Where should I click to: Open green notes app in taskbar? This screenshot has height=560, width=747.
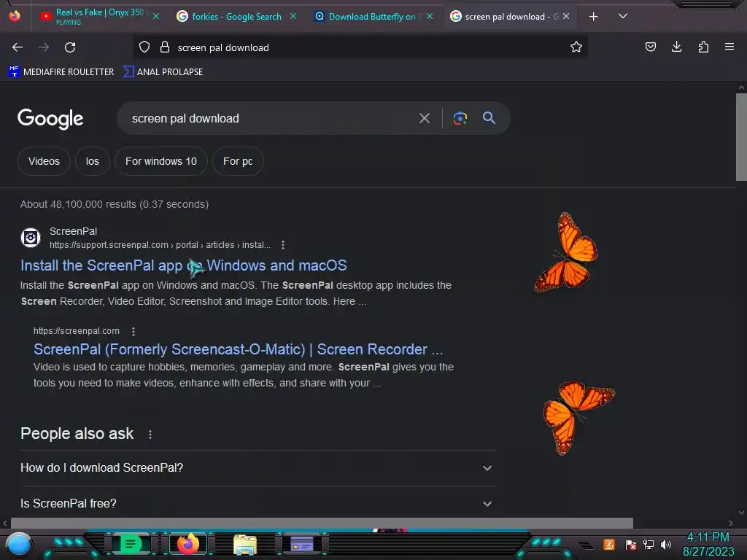coord(130,544)
